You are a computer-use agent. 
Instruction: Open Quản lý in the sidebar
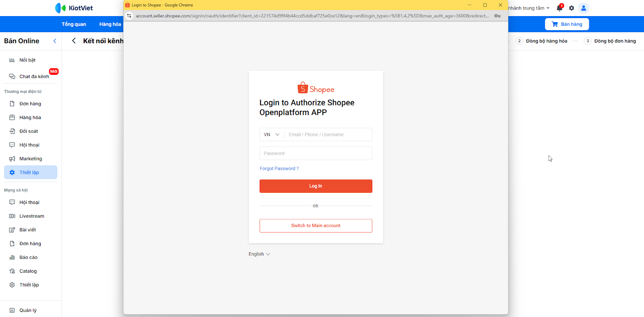[x=31, y=310]
